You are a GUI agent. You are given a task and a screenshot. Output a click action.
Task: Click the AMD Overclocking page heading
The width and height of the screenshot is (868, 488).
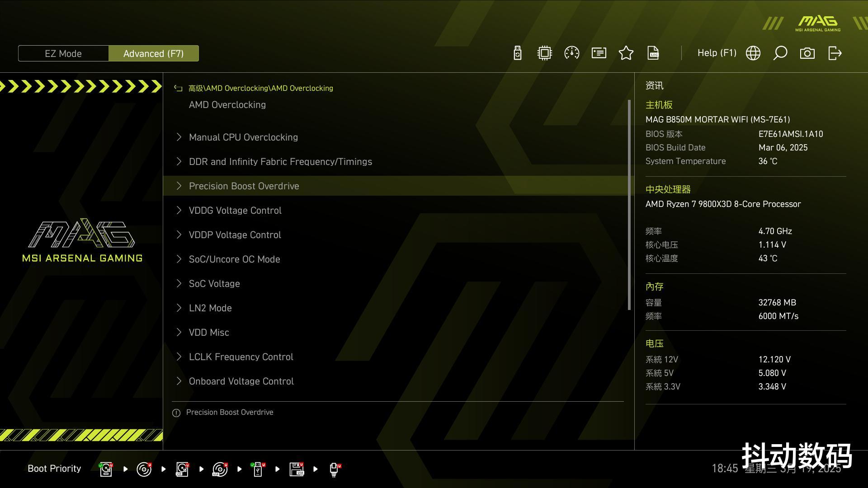click(227, 105)
